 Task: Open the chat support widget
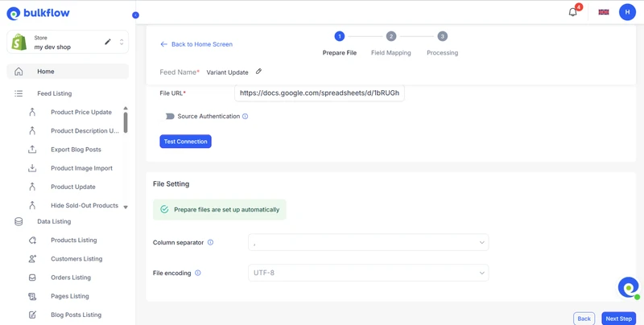629,288
